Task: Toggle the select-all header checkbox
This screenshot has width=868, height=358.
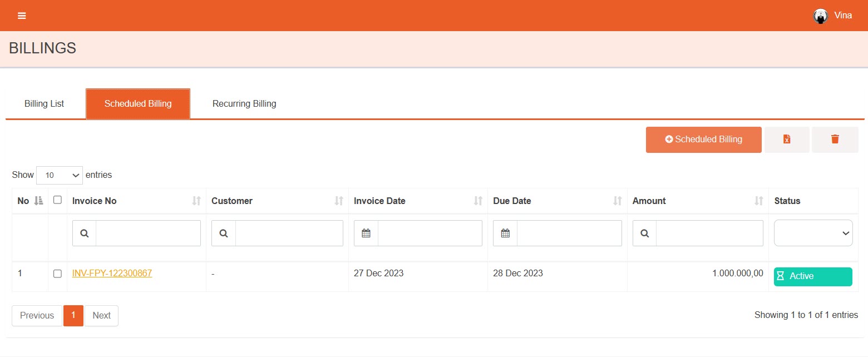Action: coord(57,200)
